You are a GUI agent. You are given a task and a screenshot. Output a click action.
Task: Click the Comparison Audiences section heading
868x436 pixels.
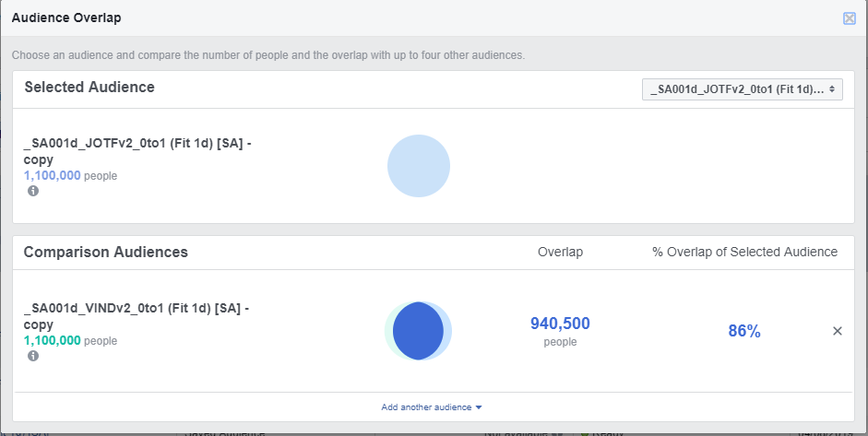(x=106, y=252)
